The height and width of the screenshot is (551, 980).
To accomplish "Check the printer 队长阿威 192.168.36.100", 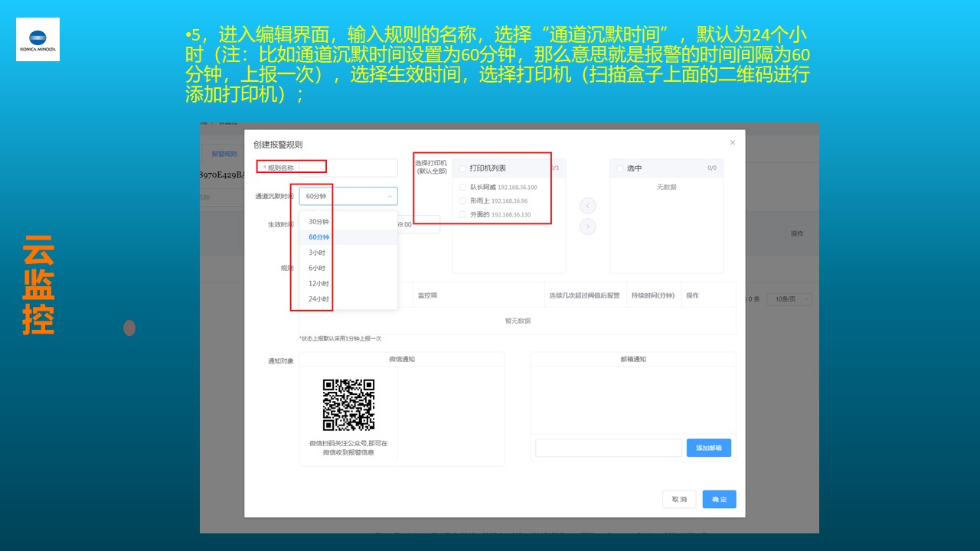I will tap(462, 187).
